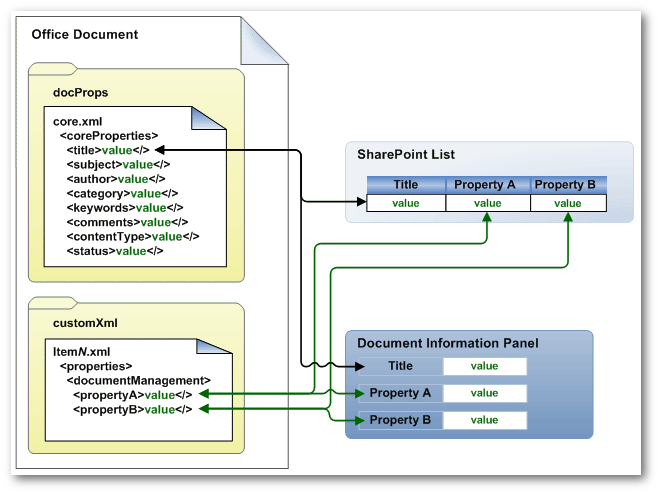Select the <keywords>value</> line

click(125, 208)
